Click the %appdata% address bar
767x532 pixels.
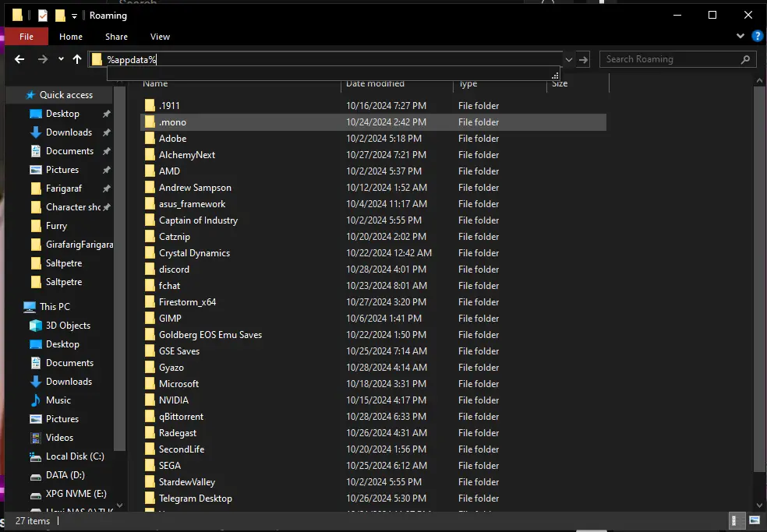click(325, 60)
